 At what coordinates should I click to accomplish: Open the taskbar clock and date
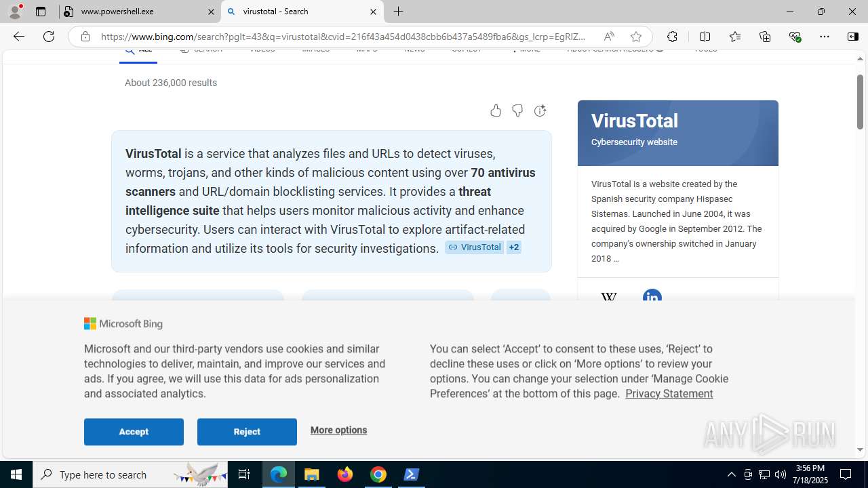pyautogui.click(x=810, y=474)
